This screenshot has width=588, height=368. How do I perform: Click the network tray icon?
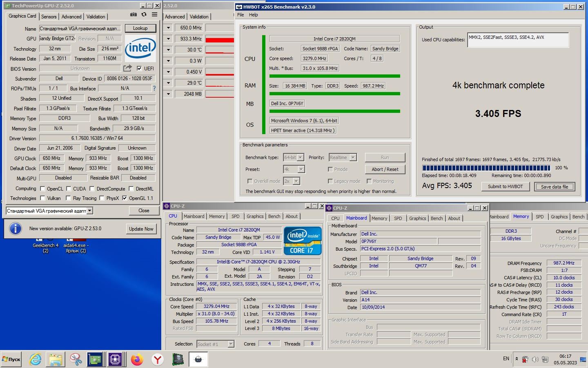click(545, 359)
